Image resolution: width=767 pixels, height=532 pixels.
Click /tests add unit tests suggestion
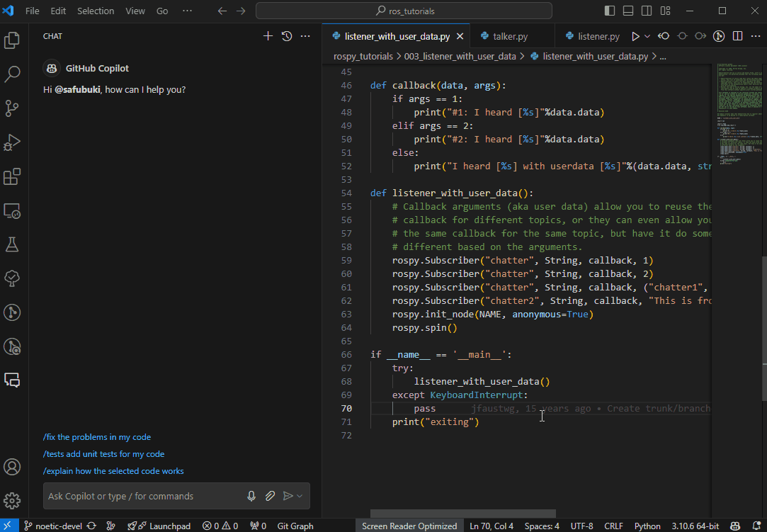click(x=103, y=454)
